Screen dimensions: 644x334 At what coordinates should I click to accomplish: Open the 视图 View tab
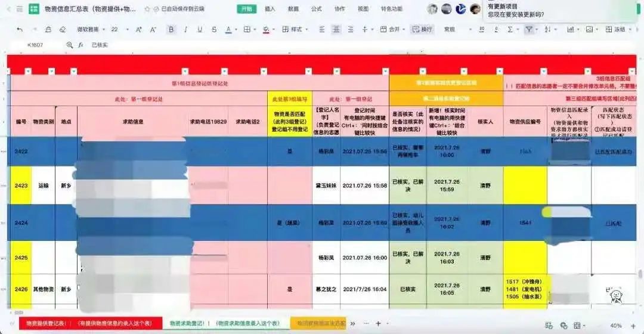[363, 8]
